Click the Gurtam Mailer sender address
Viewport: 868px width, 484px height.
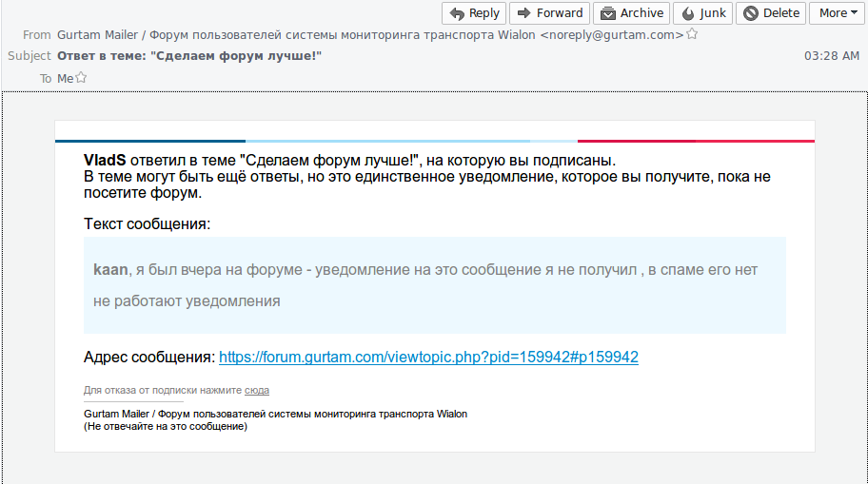[x=369, y=35]
